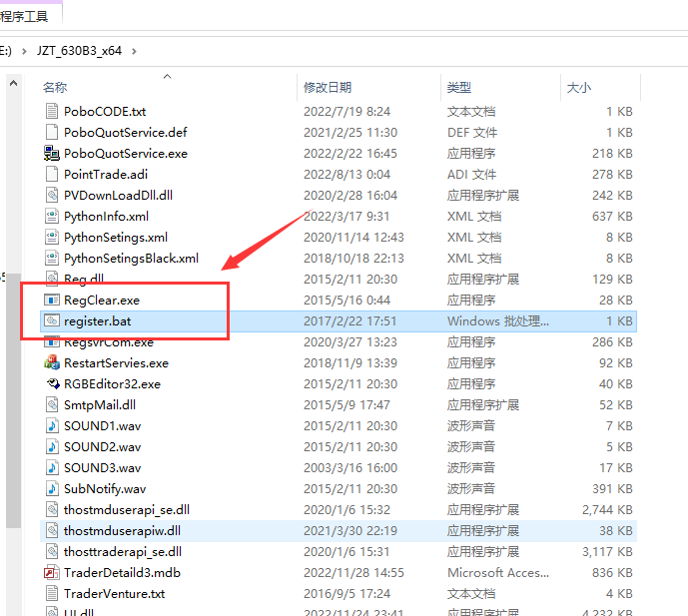This screenshot has height=616, width=688.
Task: Expand the chevron after JZT_630B3_x64
Action: pyautogui.click(x=134, y=51)
